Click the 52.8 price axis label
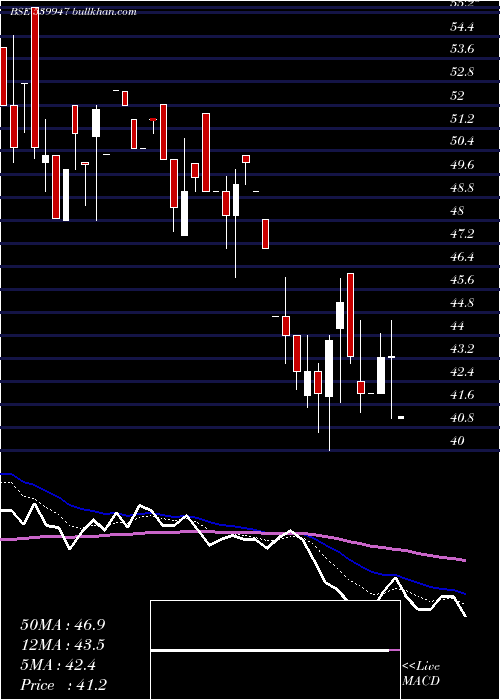The image size is (500, 700). coord(462,72)
